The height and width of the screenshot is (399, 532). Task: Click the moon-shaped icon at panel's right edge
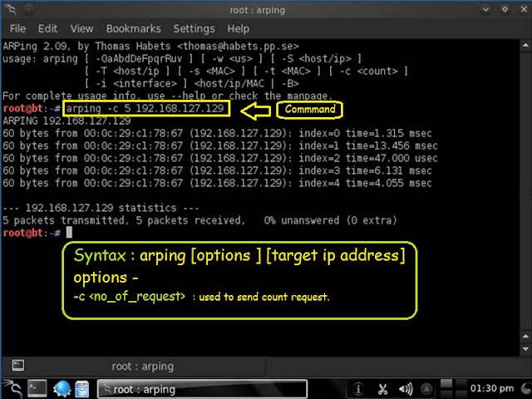point(526,388)
